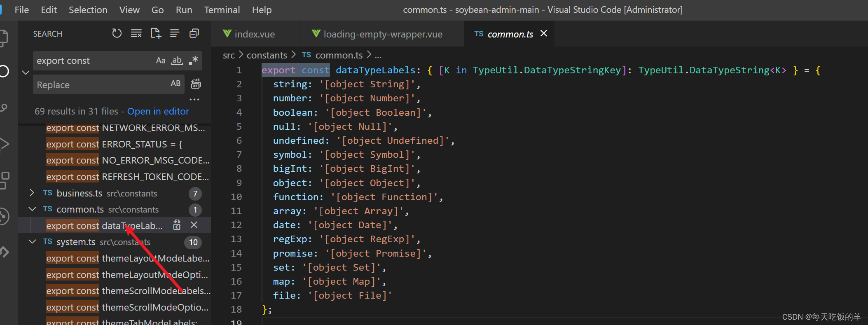This screenshot has width=868, height=325.
Task: Close the common.ts tab
Action: (x=544, y=33)
